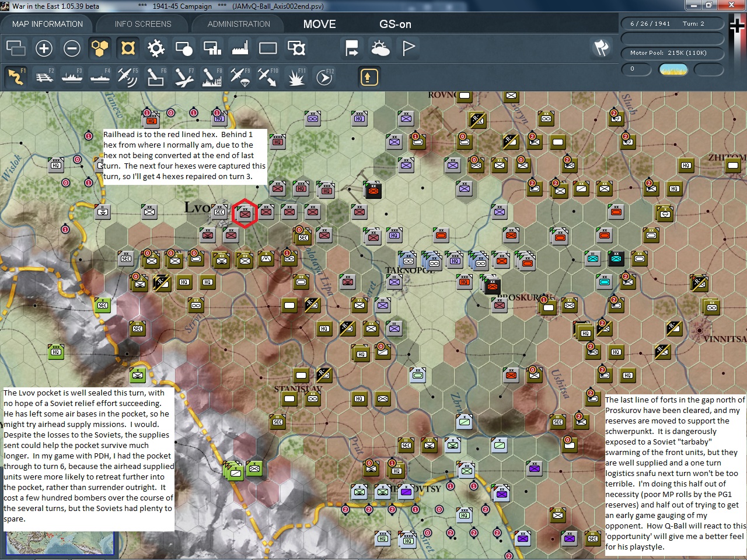Screen dimensions: 747x560
Task: Toggle the highlighted orange unit-frame button
Action: (x=128, y=48)
